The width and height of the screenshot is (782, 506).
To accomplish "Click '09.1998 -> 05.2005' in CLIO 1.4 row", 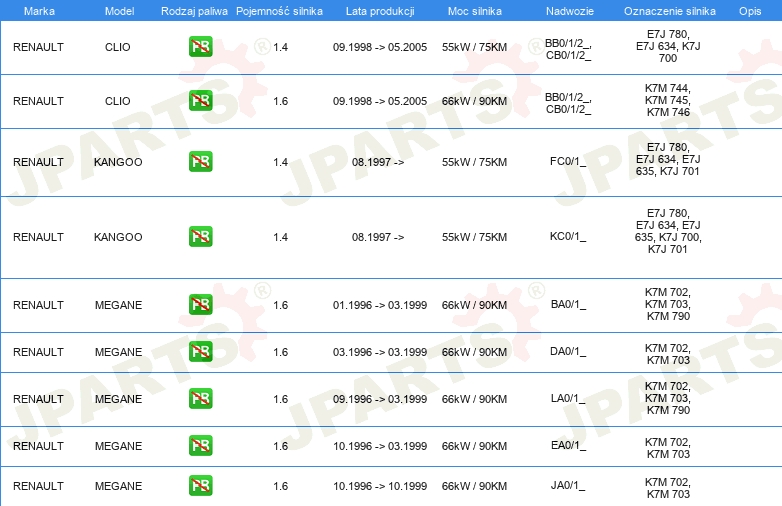I will point(380,47).
